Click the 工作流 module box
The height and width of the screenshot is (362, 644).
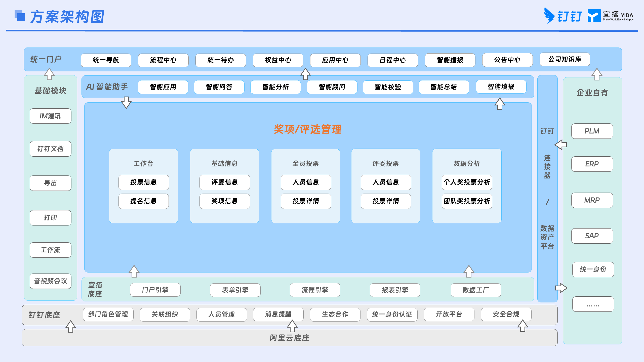[51, 250]
